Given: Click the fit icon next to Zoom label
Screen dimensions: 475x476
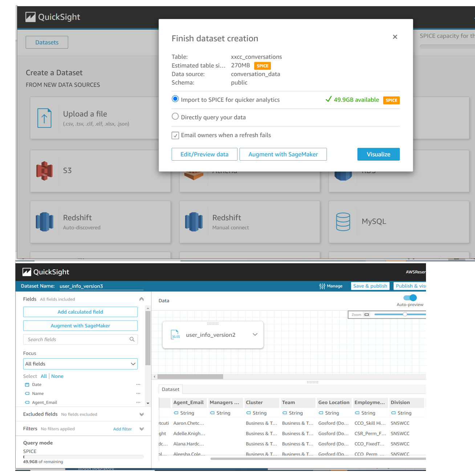Looking at the screenshot, I should click(367, 315).
